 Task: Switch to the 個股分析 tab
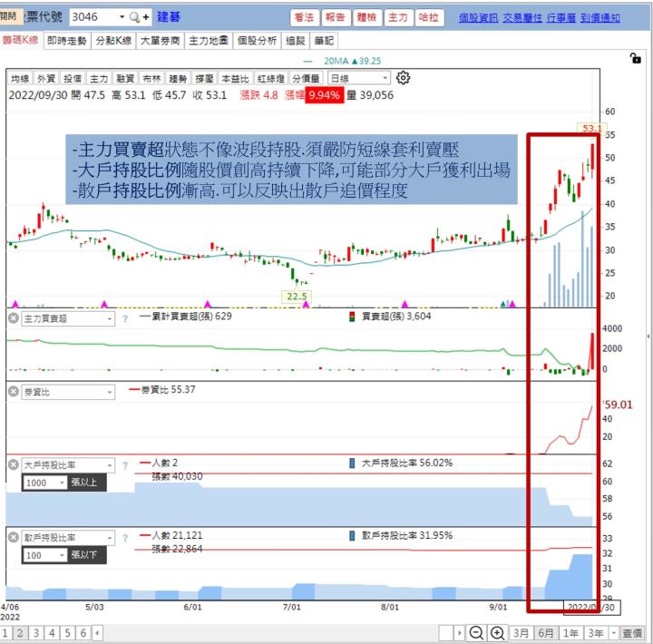tap(257, 41)
